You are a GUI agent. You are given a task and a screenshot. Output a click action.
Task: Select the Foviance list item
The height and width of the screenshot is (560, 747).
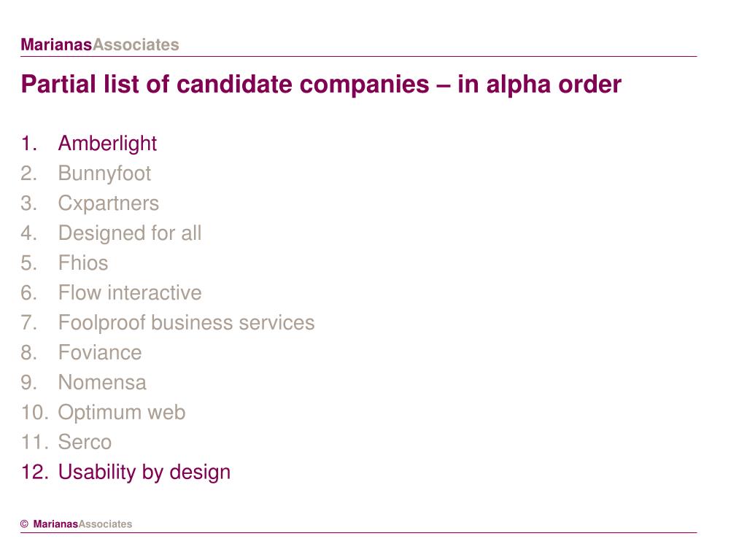[99, 352]
